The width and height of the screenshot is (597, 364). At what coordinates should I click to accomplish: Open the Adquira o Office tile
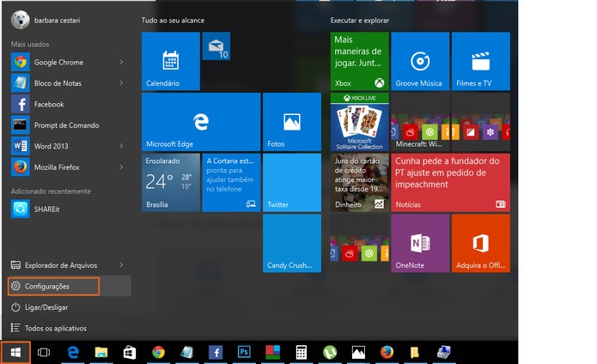(480, 243)
